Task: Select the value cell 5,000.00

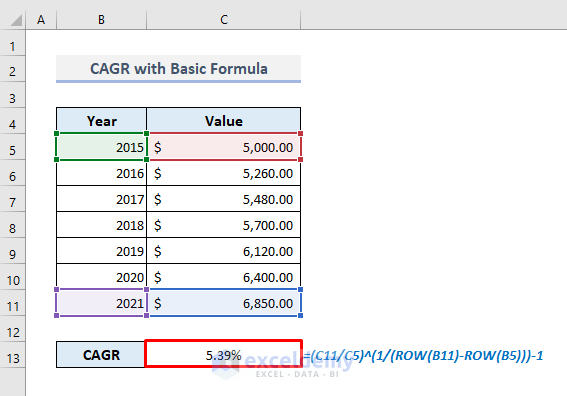Action: 224,147
